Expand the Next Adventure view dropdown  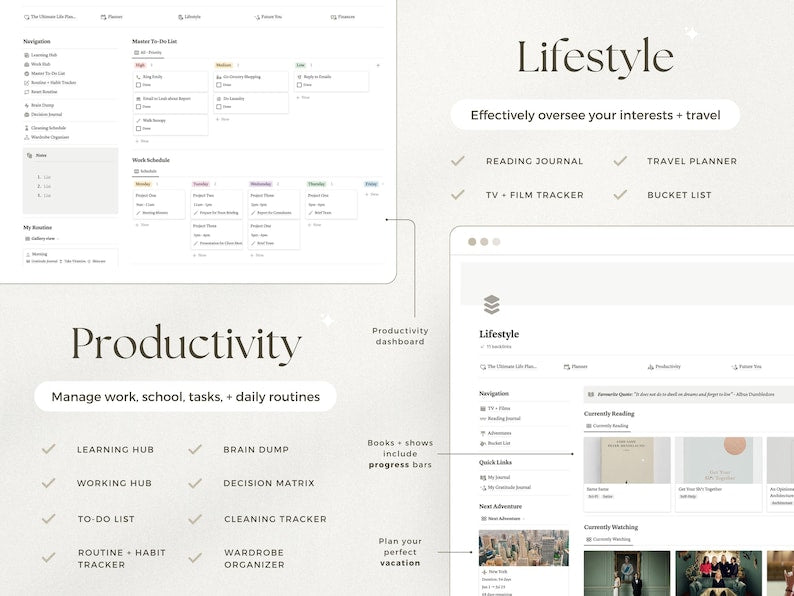coord(505,519)
